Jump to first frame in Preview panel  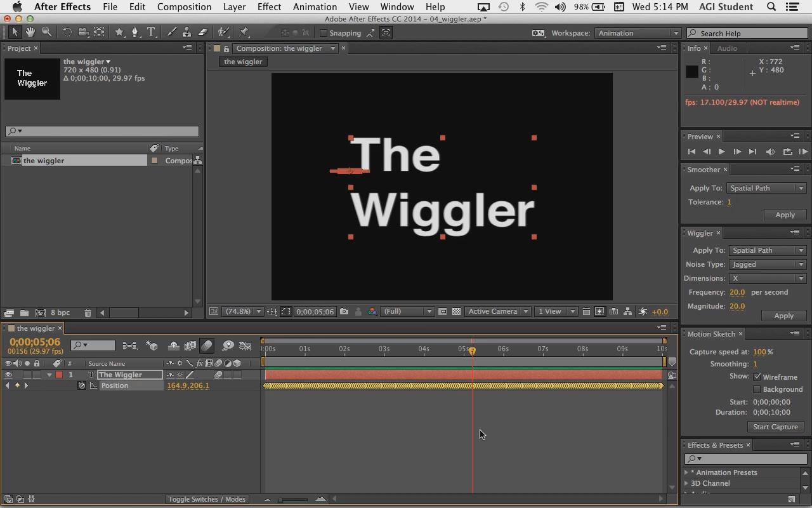691,152
